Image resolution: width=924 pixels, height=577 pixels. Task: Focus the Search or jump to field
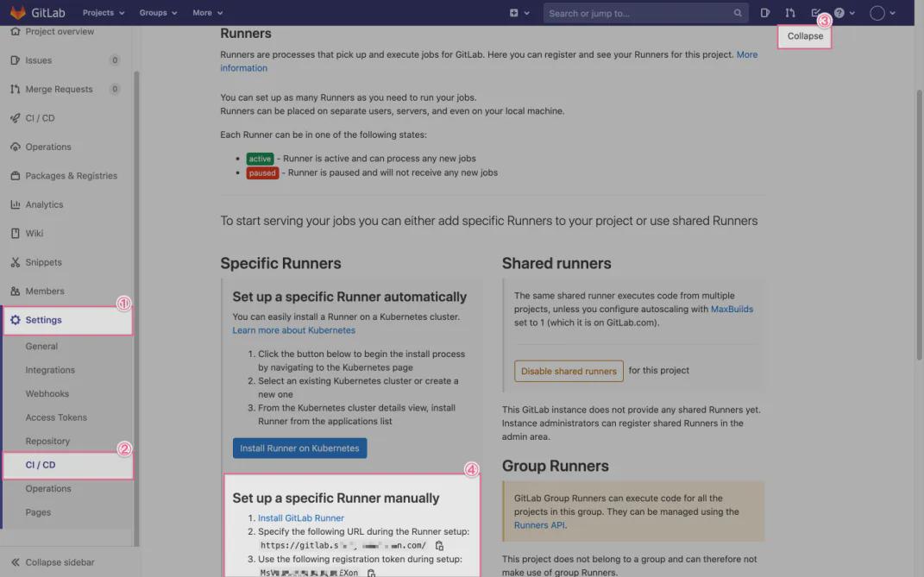point(638,13)
